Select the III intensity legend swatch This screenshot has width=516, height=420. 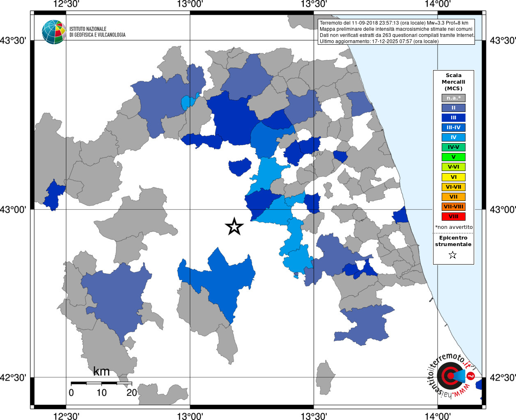pyautogui.click(x=454, y=118)
